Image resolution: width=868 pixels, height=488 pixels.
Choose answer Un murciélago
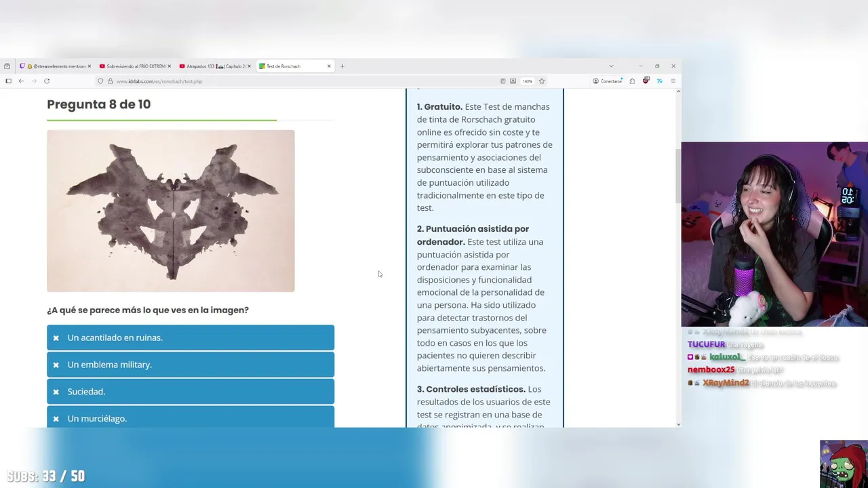coord(191,417)
